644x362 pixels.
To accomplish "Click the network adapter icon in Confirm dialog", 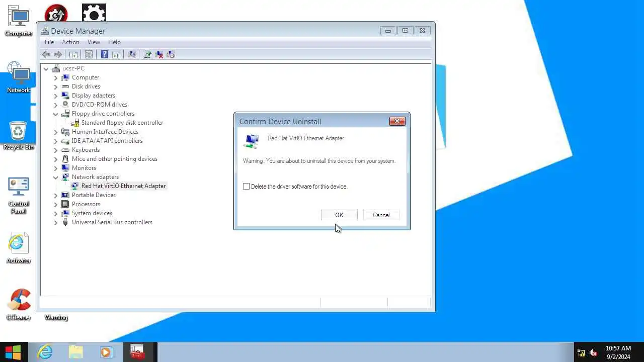I will [251, 141].
